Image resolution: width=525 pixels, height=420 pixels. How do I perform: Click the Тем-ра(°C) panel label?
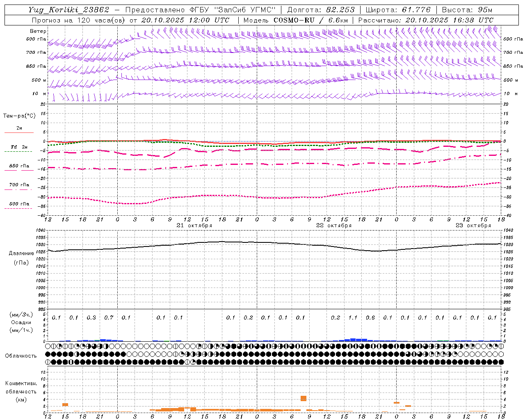coord(19,116)
